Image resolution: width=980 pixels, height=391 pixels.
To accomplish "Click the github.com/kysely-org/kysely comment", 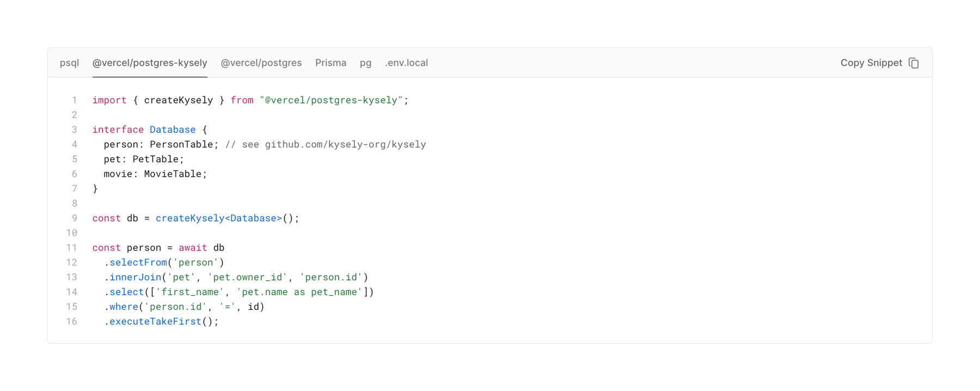I will pos(326,144).
